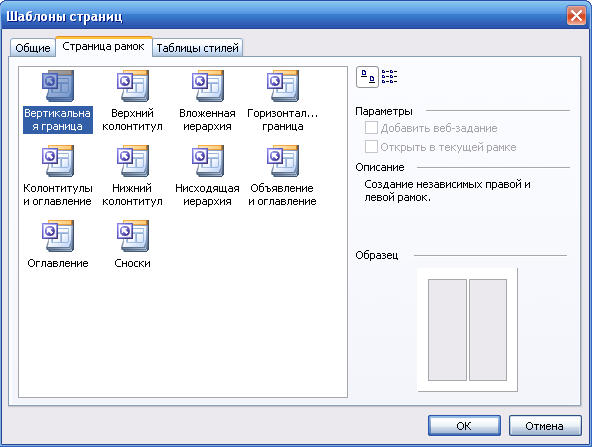Click the Сноски label text
The width and height of the screenshot is (593, 447).
133,263
